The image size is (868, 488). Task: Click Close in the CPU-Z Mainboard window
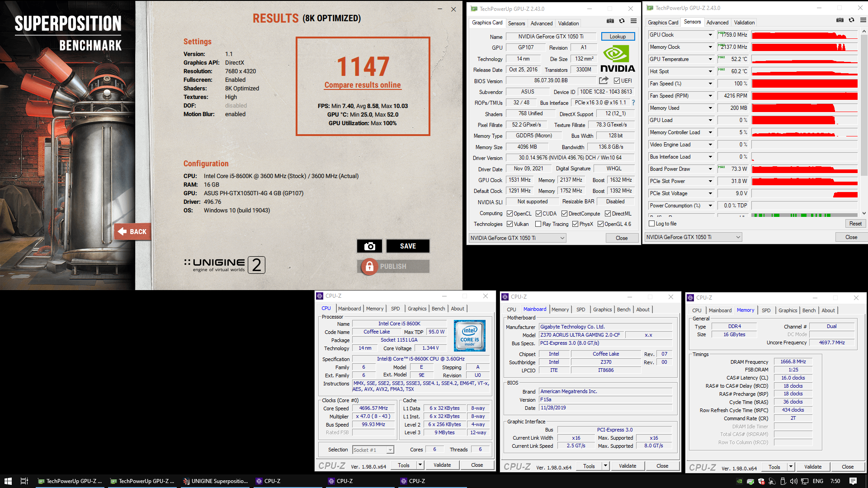pos(662,466)
